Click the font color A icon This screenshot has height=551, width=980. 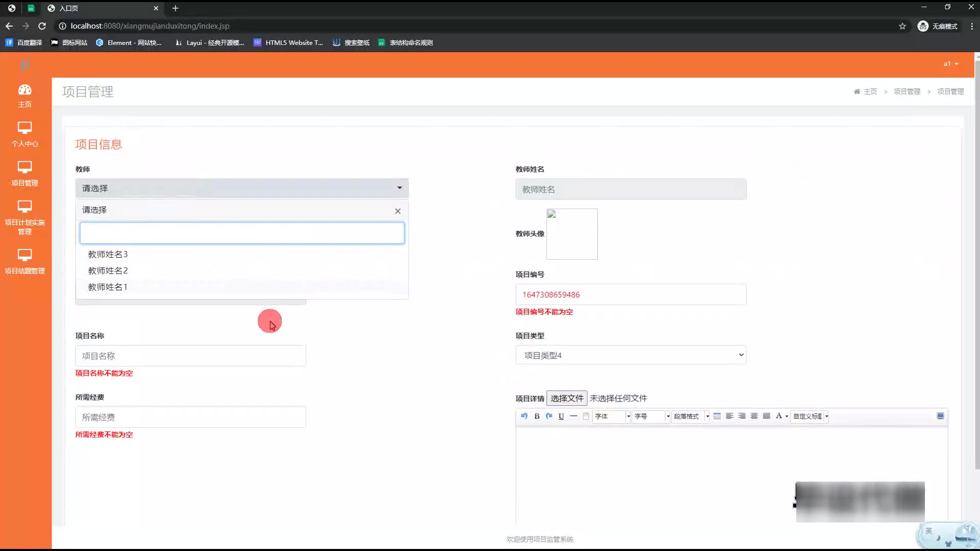779,416
